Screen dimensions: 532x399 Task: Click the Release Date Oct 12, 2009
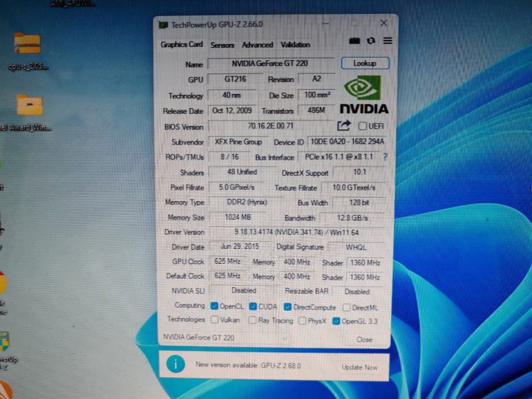pos(232,110)
